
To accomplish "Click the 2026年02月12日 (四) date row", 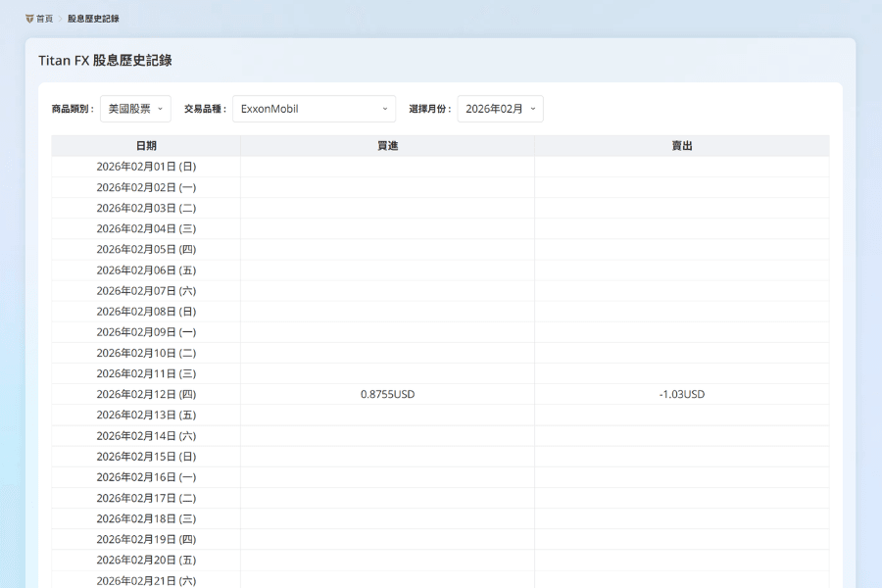I will 146,394.
